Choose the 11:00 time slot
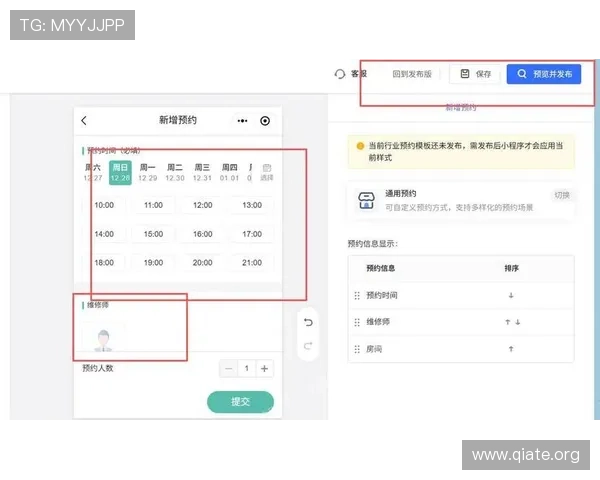 153,205
